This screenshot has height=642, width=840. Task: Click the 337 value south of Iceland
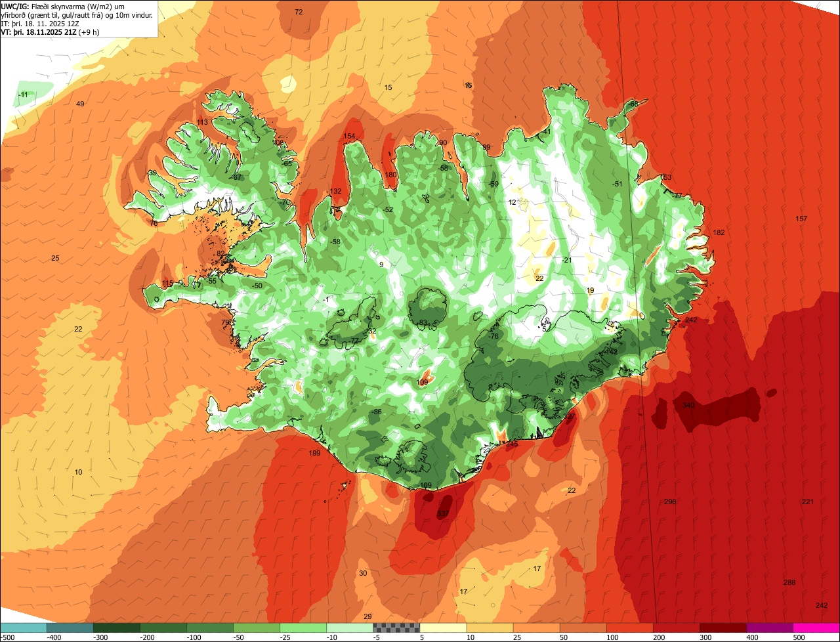coord(443,513)
